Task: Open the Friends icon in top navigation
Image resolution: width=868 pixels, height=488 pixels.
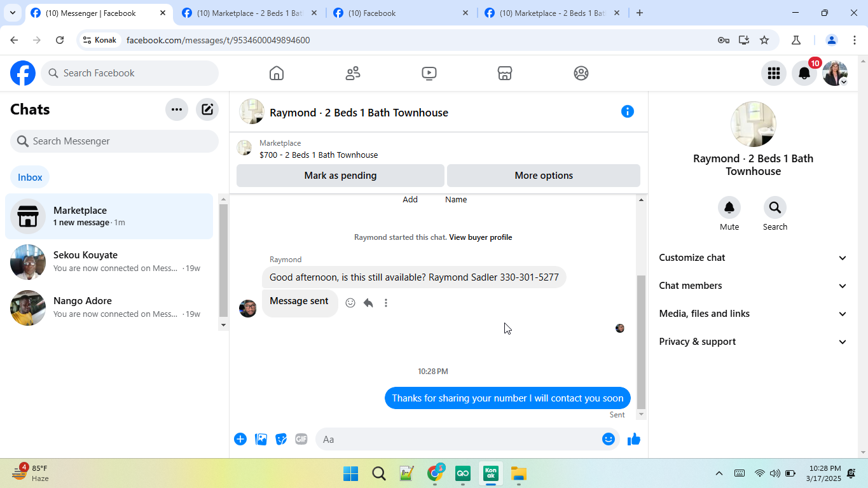Action: (353, 73)
